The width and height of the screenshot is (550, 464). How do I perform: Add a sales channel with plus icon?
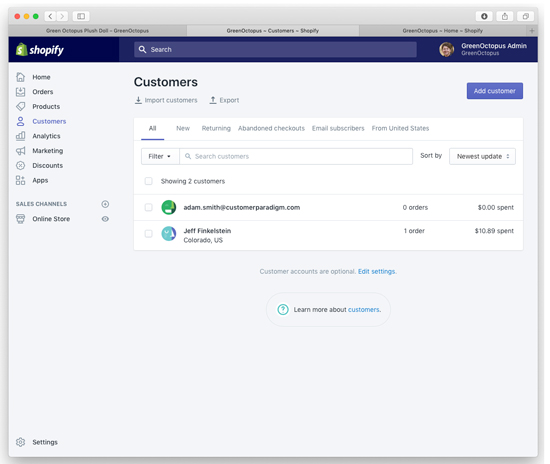105,204
